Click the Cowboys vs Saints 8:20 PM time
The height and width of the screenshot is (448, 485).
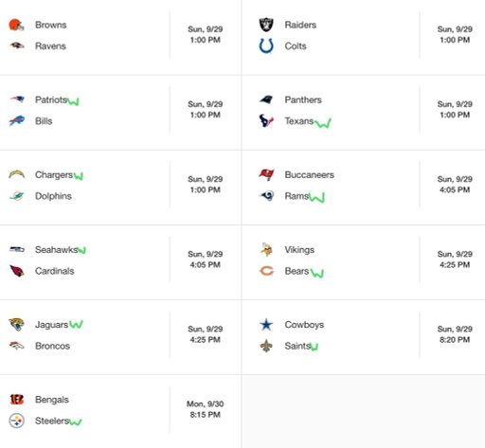click(x=455, y=334)
